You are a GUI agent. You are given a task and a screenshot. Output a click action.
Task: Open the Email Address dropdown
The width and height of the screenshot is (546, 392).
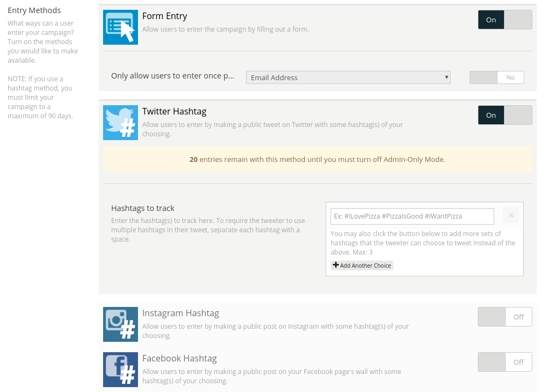[348, 77]
